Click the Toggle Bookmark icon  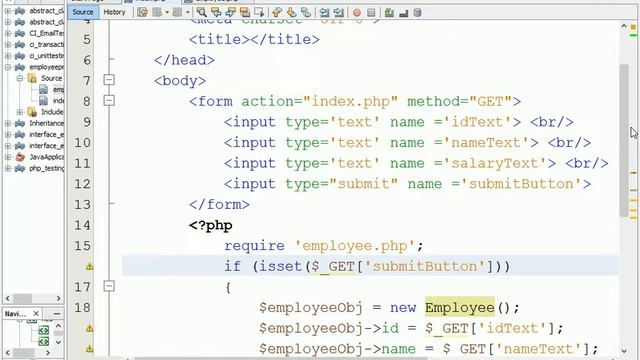click(306, 12)
